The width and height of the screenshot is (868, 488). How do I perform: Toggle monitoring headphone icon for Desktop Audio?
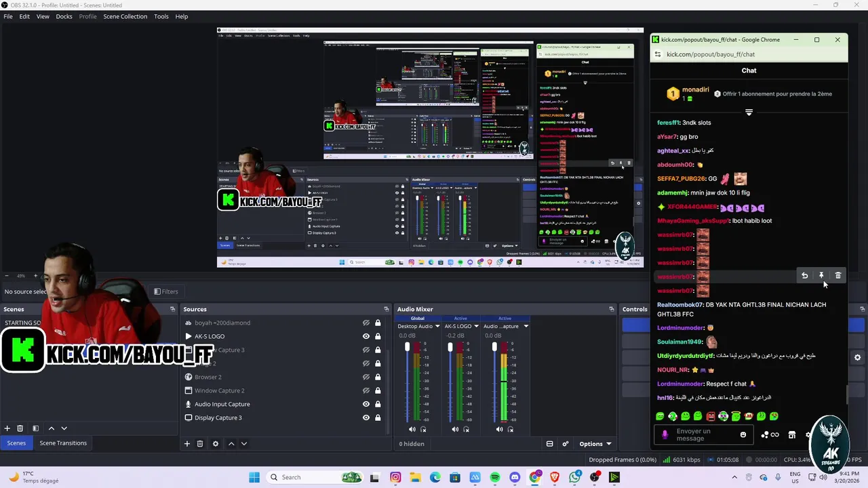424,429
